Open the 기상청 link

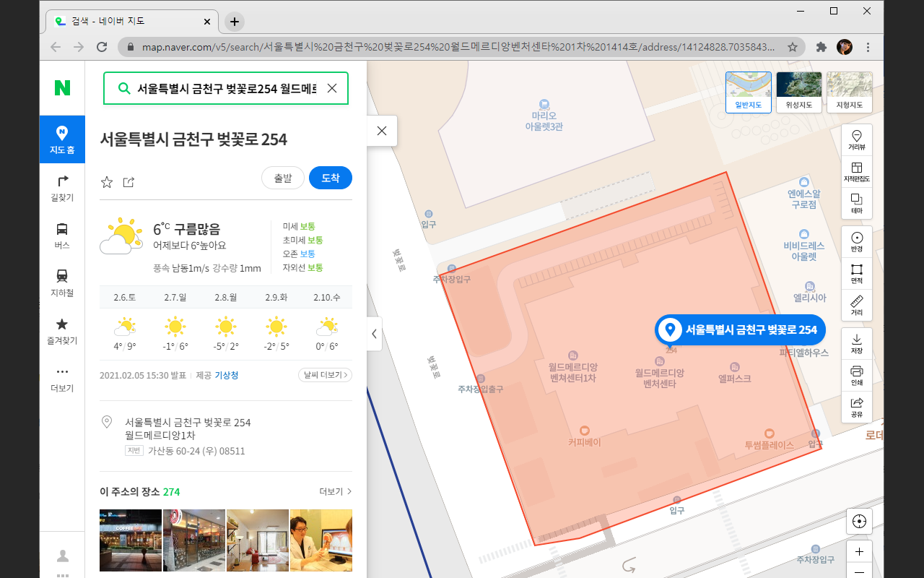pyautogui.click(x=227, y=375)
